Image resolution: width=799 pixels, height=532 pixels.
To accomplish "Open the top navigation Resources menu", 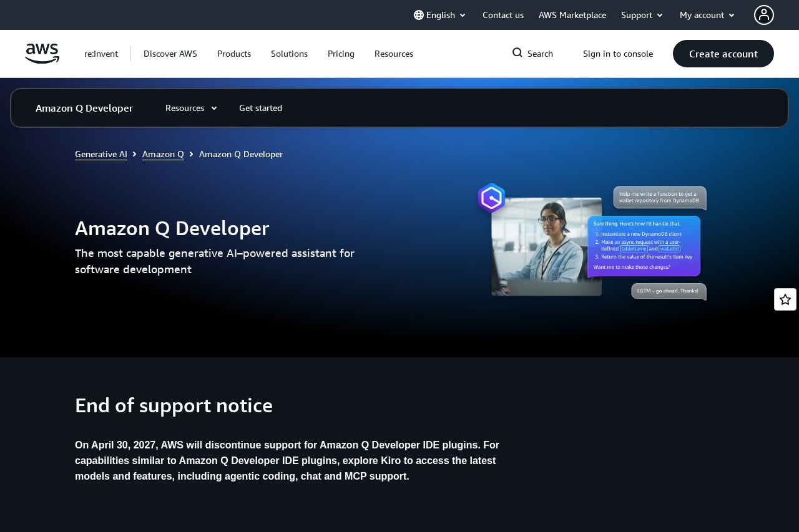I will pos(394,54).
